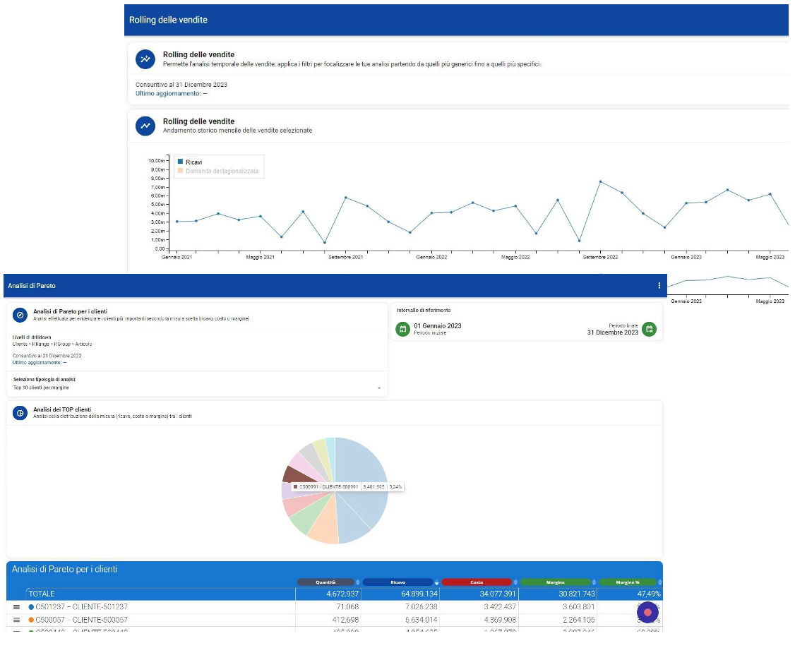Click the brown C500991 pie slice
Screen dimensions: 795x672
pos(293,475)
